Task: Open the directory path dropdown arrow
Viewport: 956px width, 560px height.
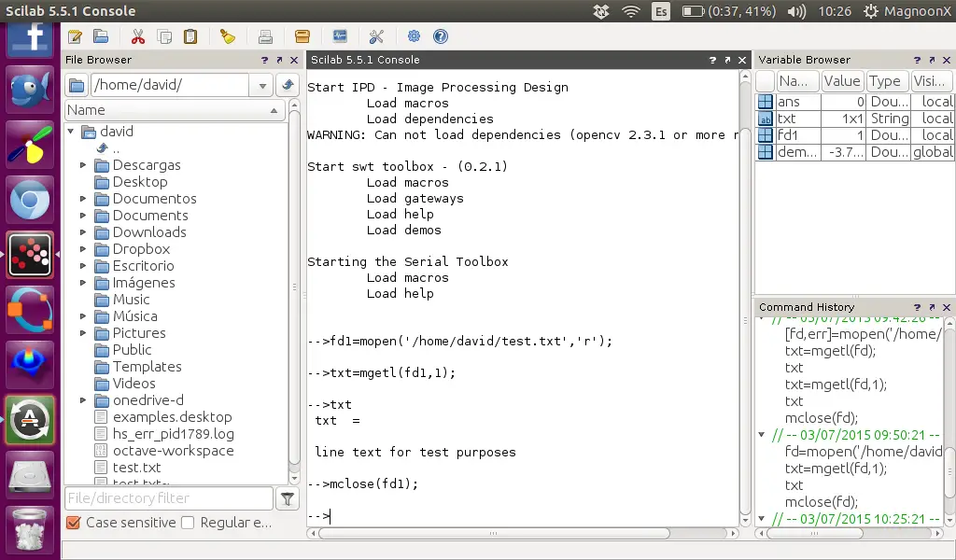Action: pos(262,85)
